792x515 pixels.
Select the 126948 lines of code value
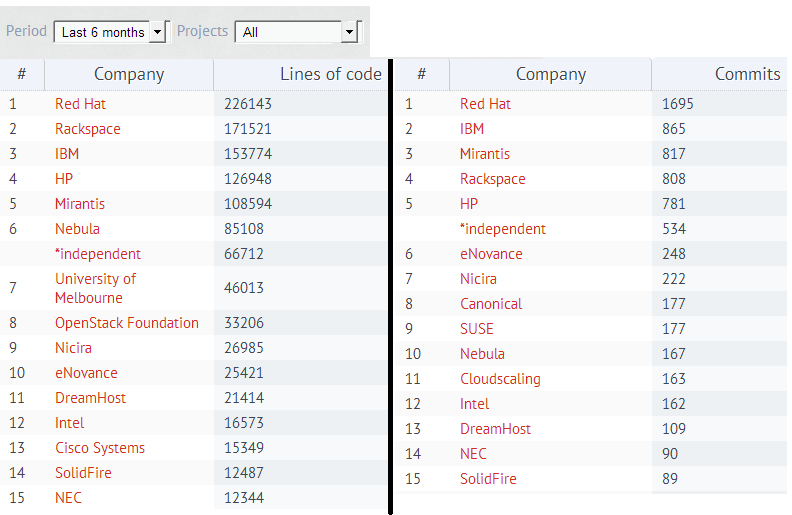click(x=248, y=179)
